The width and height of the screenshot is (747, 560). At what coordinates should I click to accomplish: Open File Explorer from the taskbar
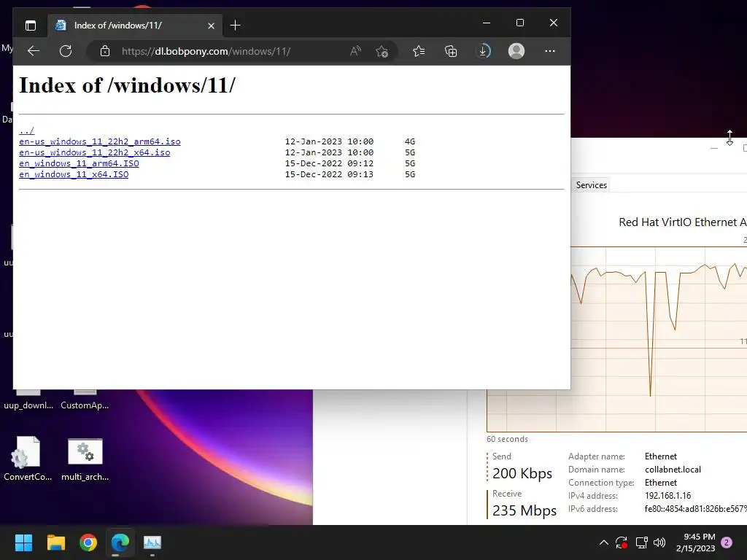pos(55,542)
